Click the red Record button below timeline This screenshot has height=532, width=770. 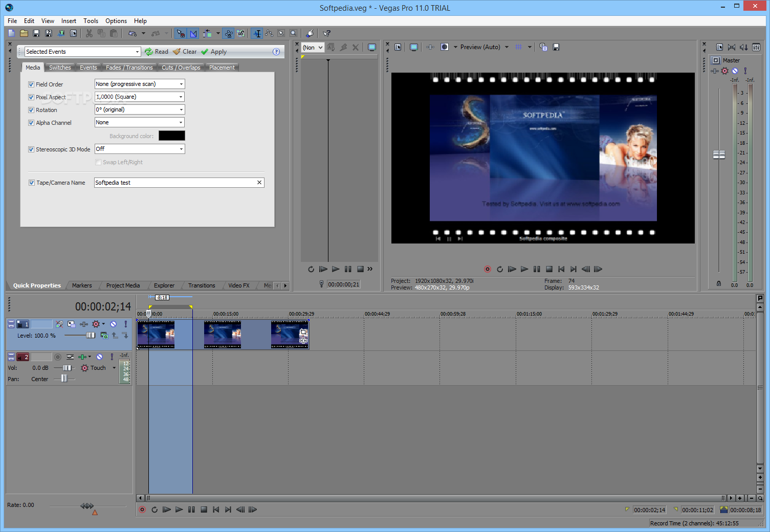(142, 509)
